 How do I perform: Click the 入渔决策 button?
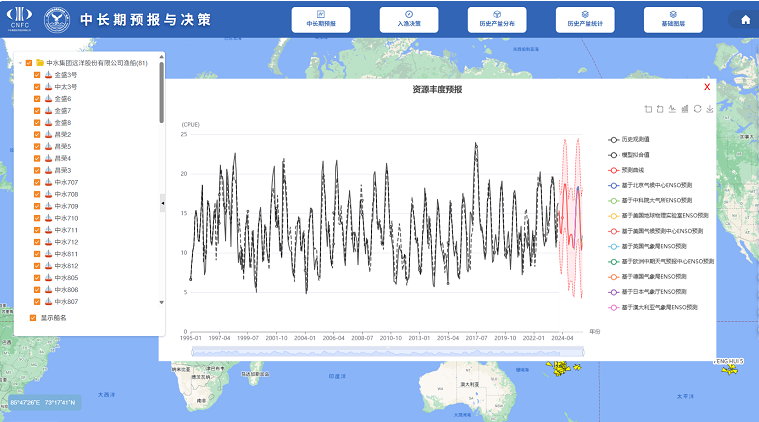(409, 20)
